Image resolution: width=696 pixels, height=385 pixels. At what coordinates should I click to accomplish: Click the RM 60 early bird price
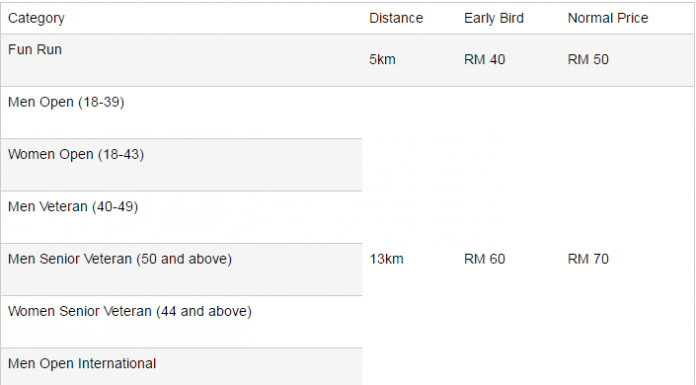pos(484,259)
